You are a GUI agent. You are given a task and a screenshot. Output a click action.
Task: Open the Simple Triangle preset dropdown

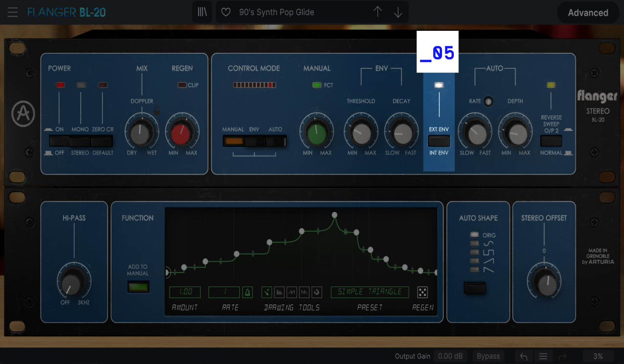[370, 292]
